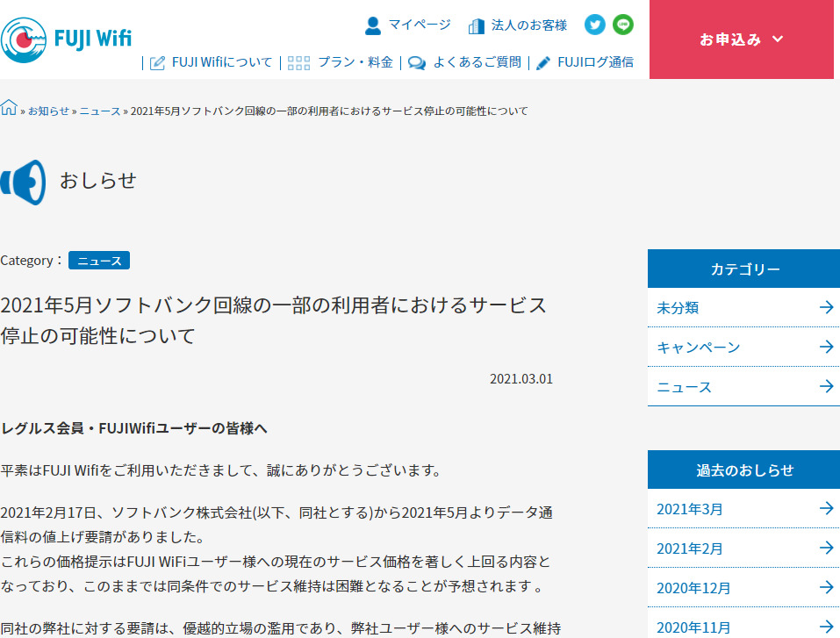Image resolution: width=840 pixels, height=638 pixels.
Task: Click the arrow next to キャンペーン
Action: pos(826,347)
